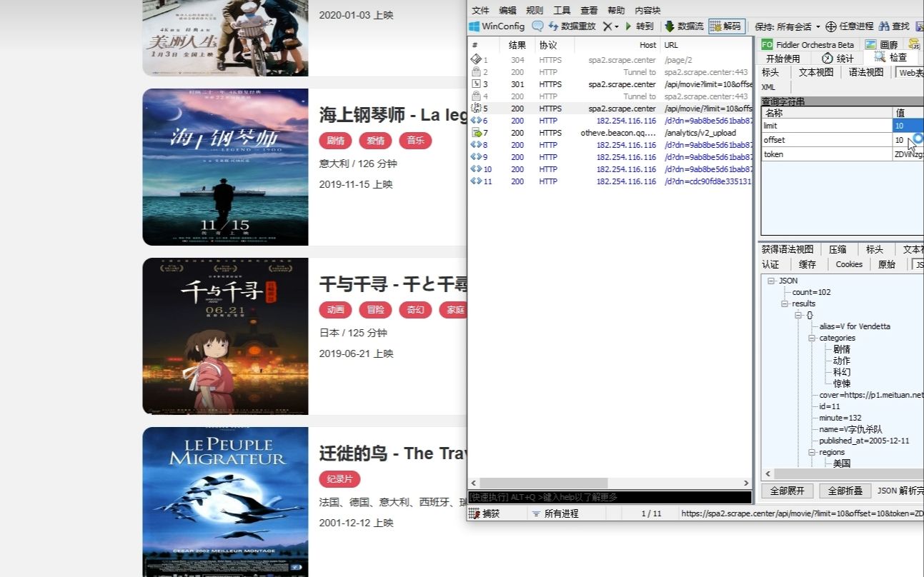
Task: Open the 海上钢琴师 movie title link
Action: pyautogui.click(x=392, y=115)
